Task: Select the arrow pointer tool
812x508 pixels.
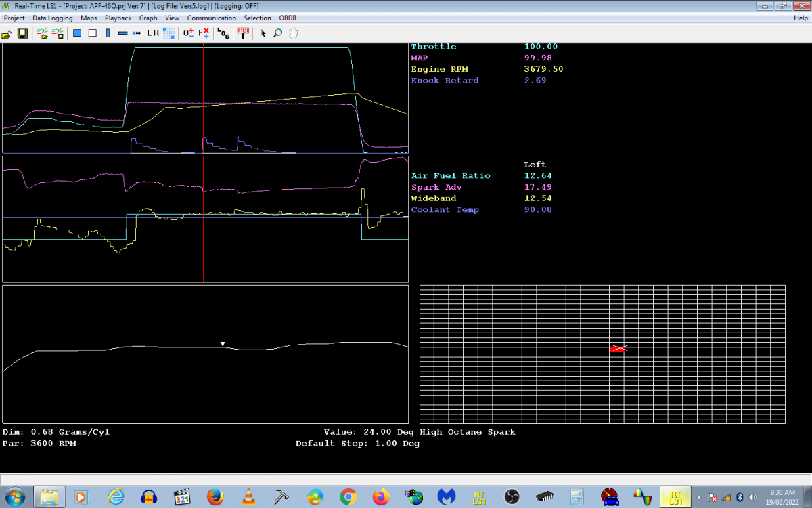Action: (263, 33)
